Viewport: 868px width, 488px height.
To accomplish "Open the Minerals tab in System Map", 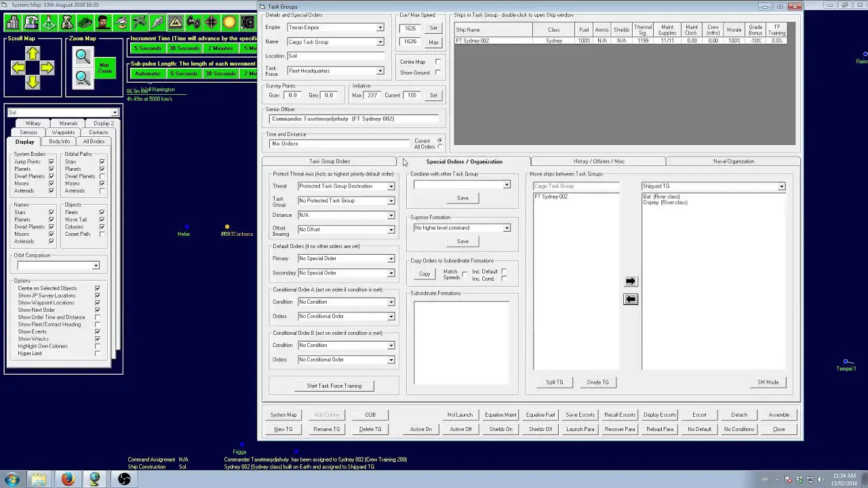I will pos(68,123).
